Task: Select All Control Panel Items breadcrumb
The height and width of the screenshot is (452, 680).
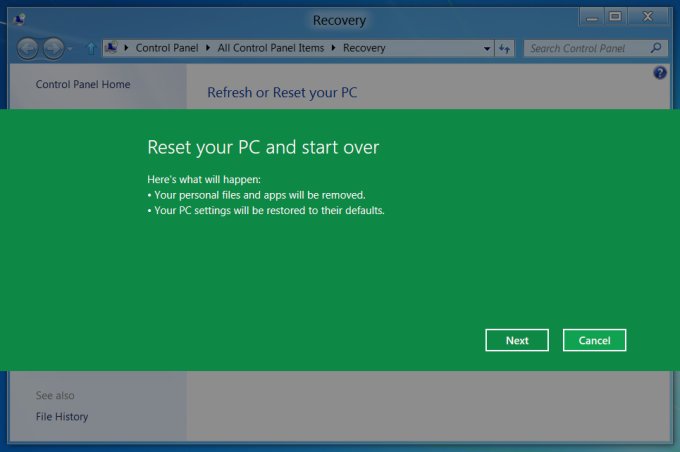Action: (x=271, y=48)
